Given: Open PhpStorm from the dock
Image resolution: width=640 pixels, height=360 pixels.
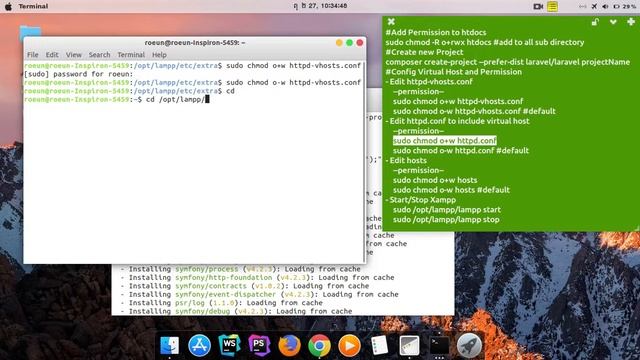Looking at the screenshot, I should [x=259, y=345].
